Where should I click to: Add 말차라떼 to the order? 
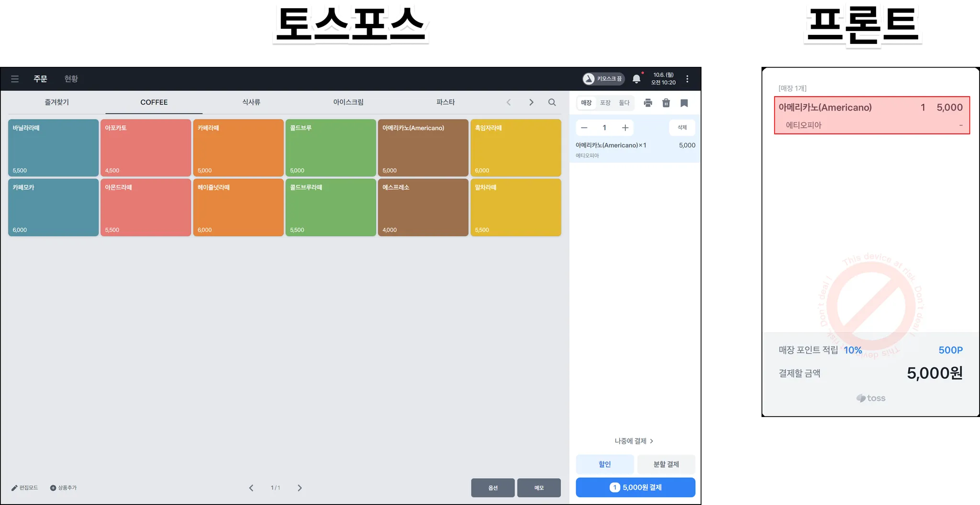point(516,207)
